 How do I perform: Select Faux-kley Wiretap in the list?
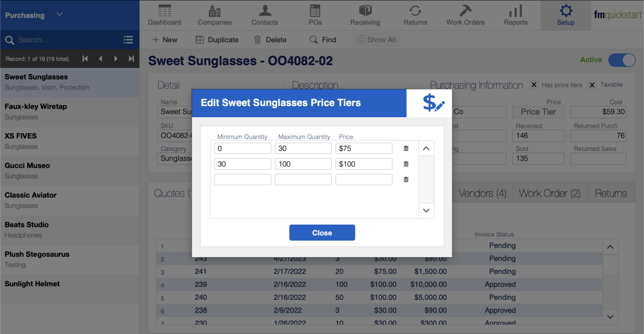(69, 112)
